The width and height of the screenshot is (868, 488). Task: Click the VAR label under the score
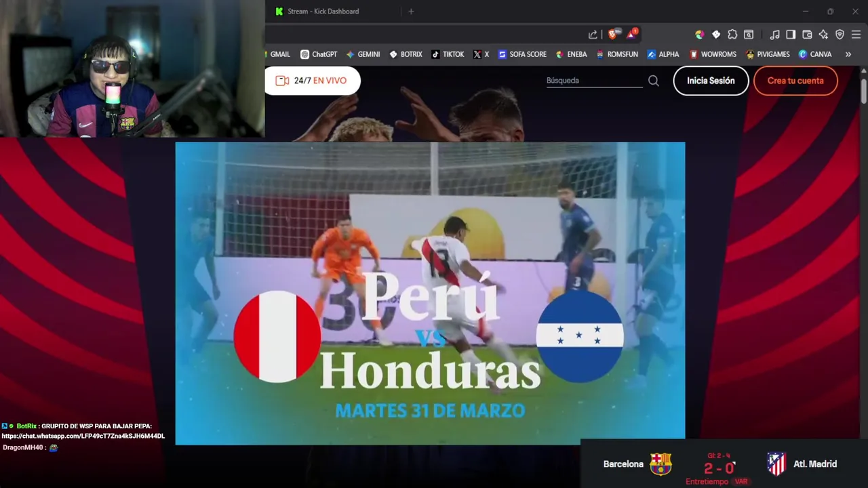[x=741, y=482]
